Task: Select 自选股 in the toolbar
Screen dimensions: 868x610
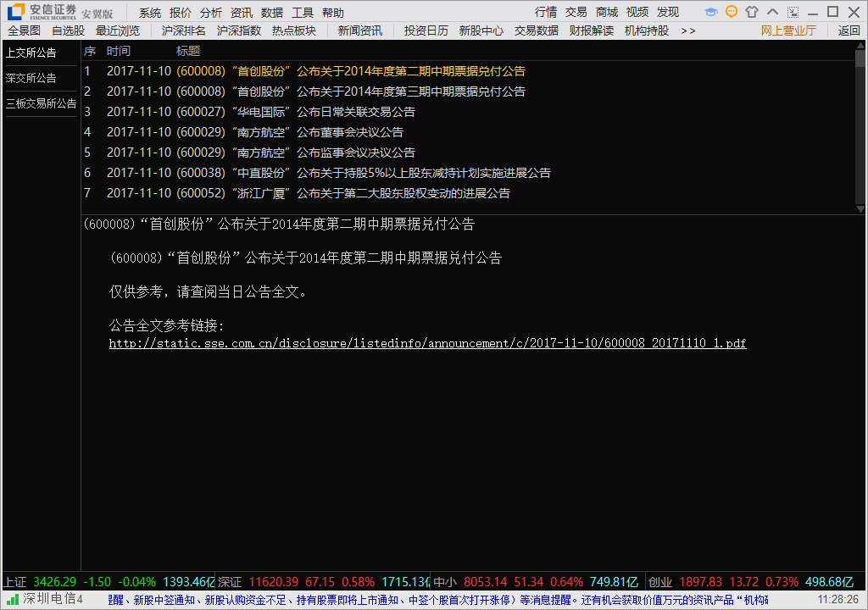Action: pos(68,31)
